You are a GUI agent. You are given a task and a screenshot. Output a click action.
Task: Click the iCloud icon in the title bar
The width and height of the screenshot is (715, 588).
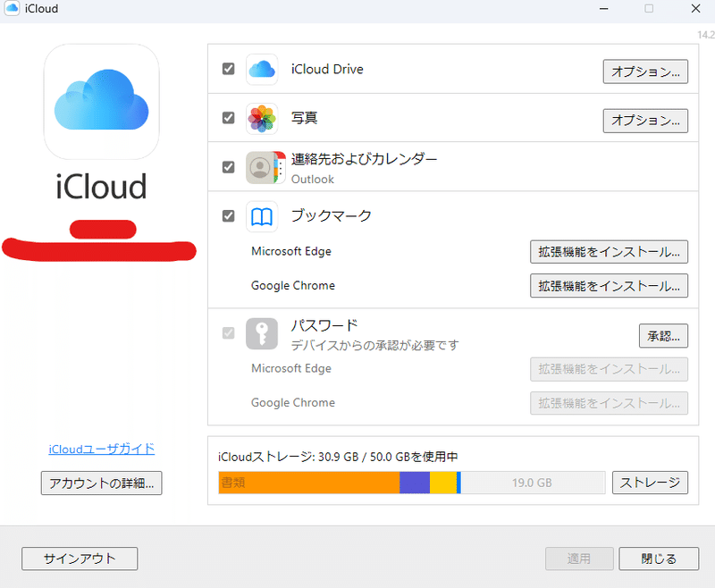pos(13,8)
